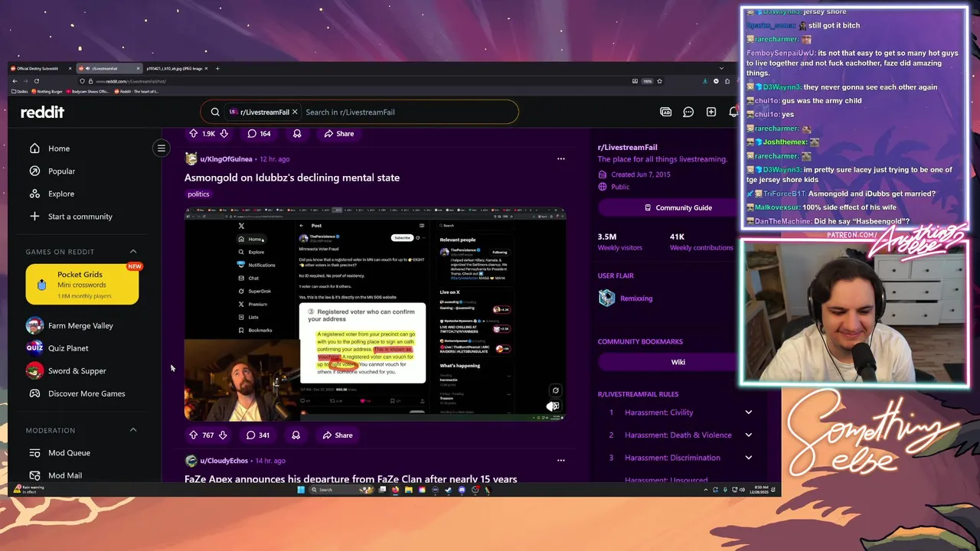Upvote the post with 767 votes

coord(193,435)
